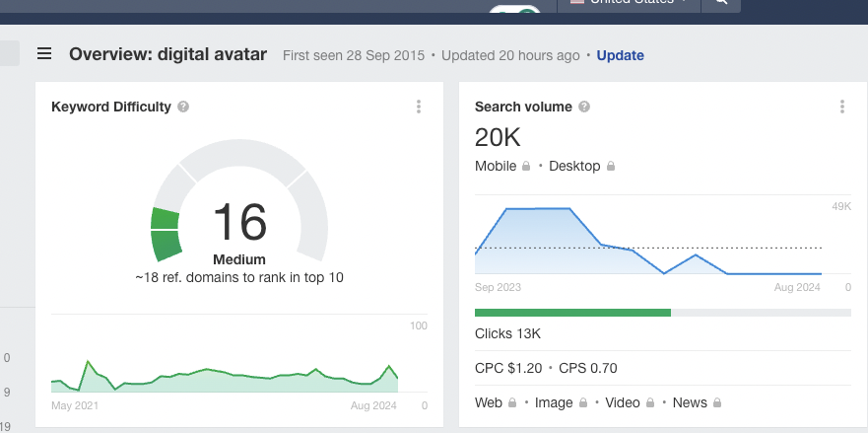The width and height of the screenshot is (868, 433).
Task: Select the Video search type
Action: [623, 402]
